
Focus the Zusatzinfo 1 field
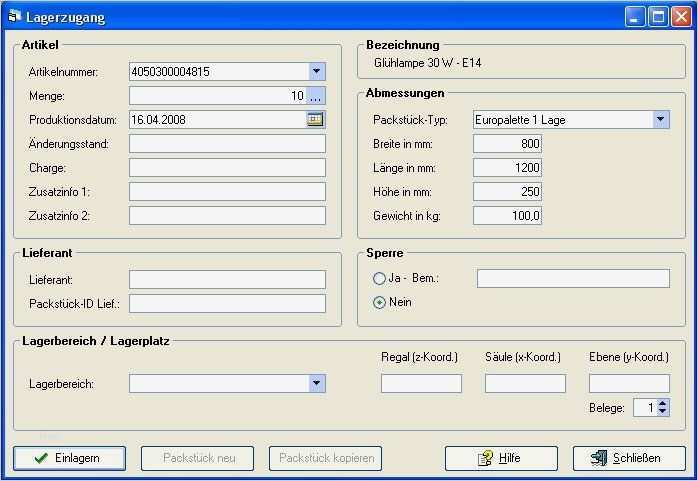pyautogui.click(x=227, y=192)
